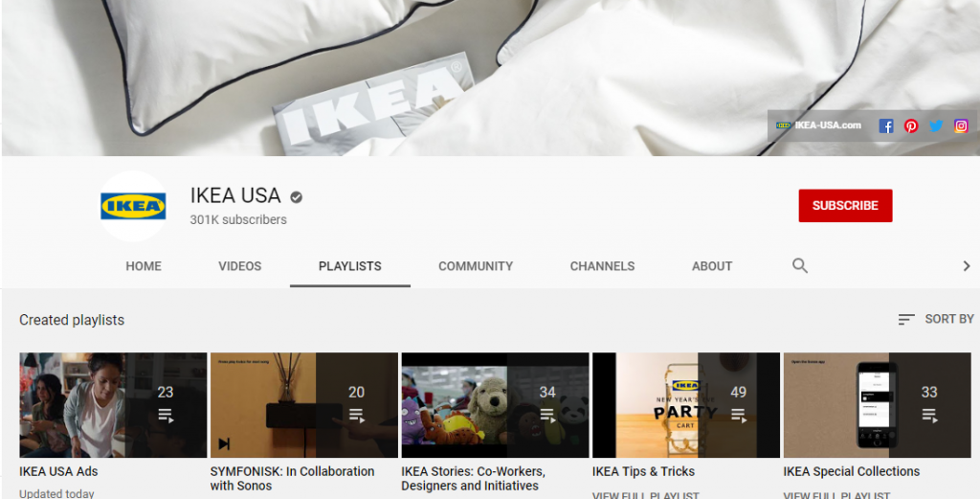Open the Sort By dropdown
Viewport: 980px width, 499px height.
click(x=936, y=319)
